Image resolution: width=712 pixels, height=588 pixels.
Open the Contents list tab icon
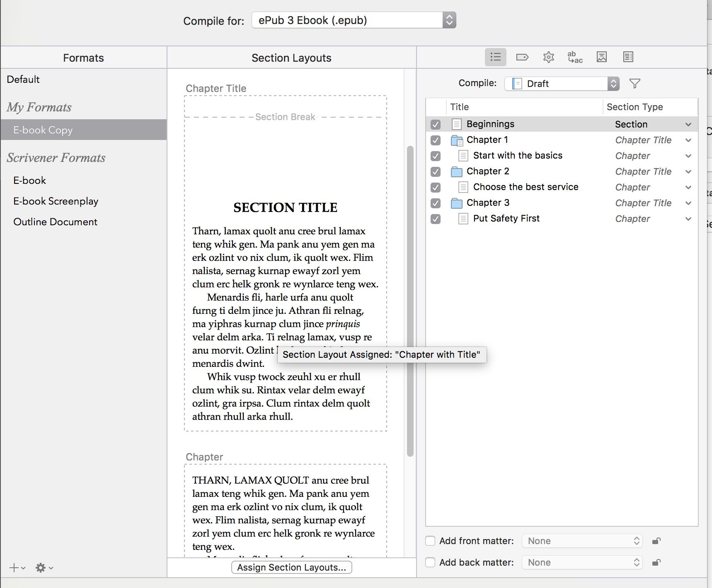click(x=496, y=57)
